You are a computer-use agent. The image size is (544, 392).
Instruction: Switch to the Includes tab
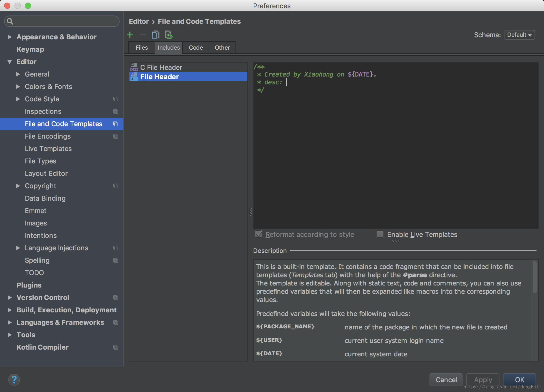pyautogui.click(x=169, y=48)
